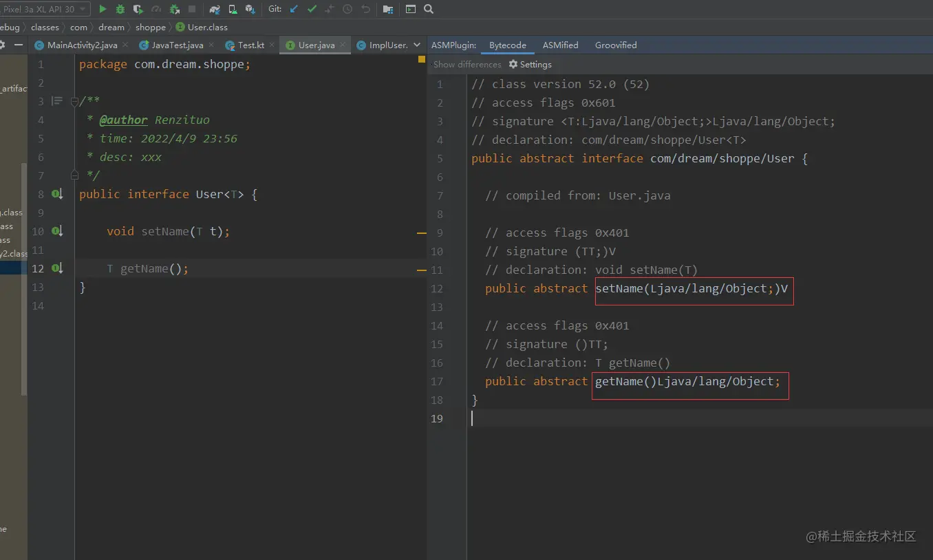Commit changes with the green checkmark
The image size is (933, 560).
(x=312, y=9)
